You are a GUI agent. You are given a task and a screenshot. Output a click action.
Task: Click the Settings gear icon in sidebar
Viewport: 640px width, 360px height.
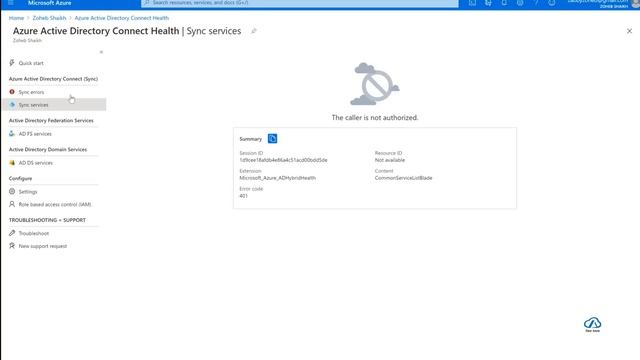pyautogui.click(x=12, y=191)
